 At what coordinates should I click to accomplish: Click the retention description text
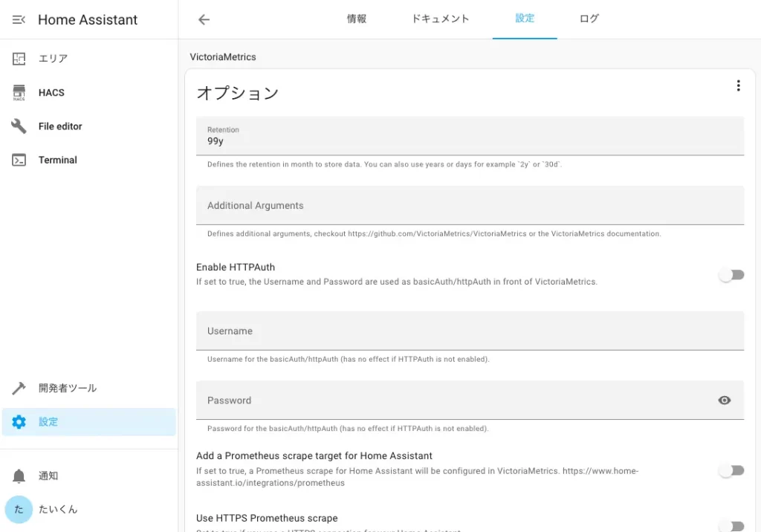point(384,164)
